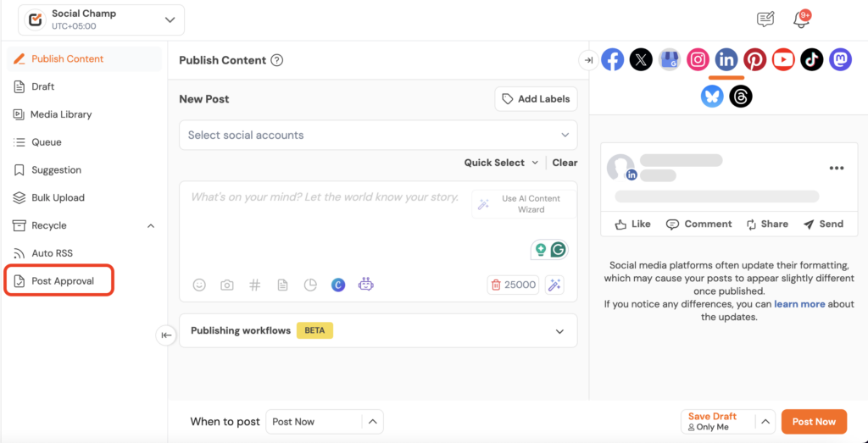Insert hashtag using the # icon
This screenshot has width=868, height=443.
pos(254,285)
